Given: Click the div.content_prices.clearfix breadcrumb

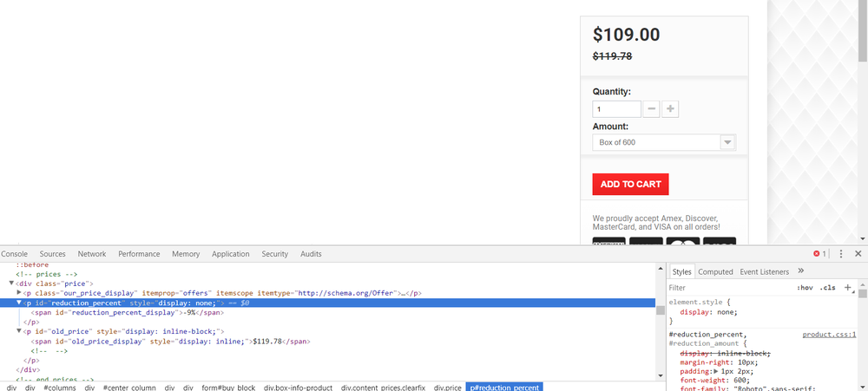Looking at the screenshot, I should coord(383,388).
